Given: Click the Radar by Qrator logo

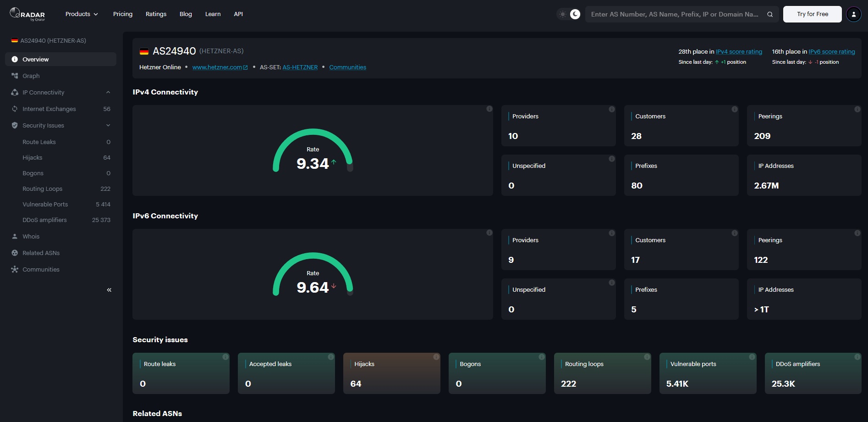Looking at the screenshot, I should coord(27,14).
